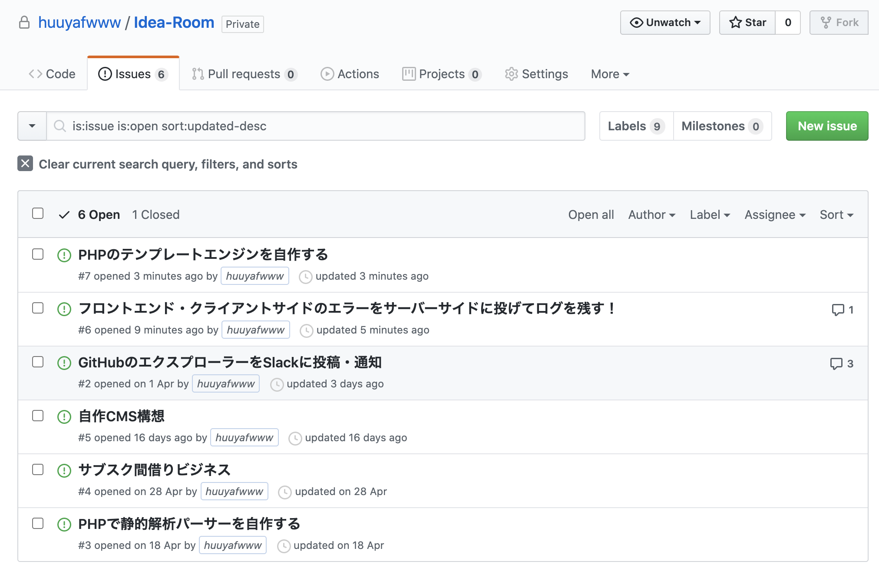This screenshot has width=879, height=588.
Task: Click comment icon on the frontend error issue
Action: pyautogui.click(x=837, y=310)
